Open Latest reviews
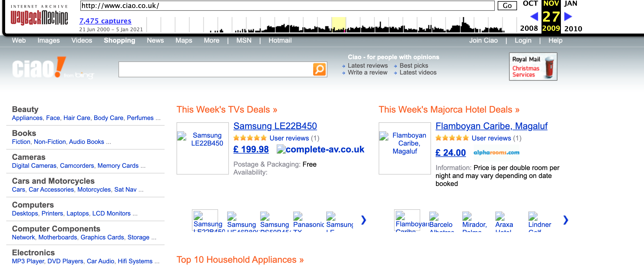This screenshot has height=265, width=644. point(368,65)
